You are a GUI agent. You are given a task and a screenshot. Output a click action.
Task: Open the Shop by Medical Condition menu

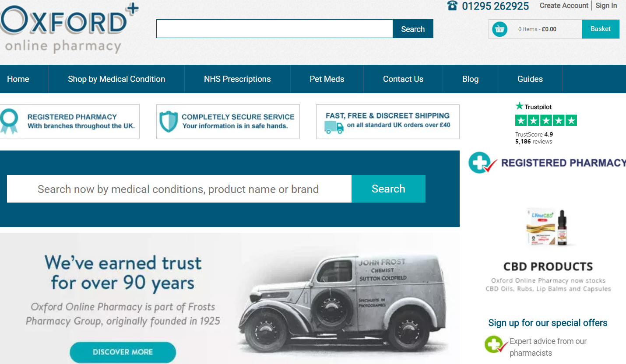pyautogui.click(x=116, y=79)
